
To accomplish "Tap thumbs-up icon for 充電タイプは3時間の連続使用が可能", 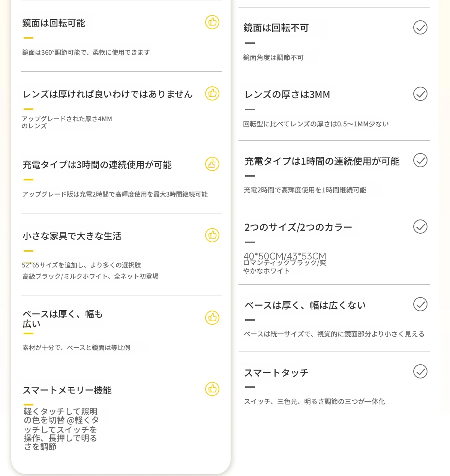I will (212, 164).
